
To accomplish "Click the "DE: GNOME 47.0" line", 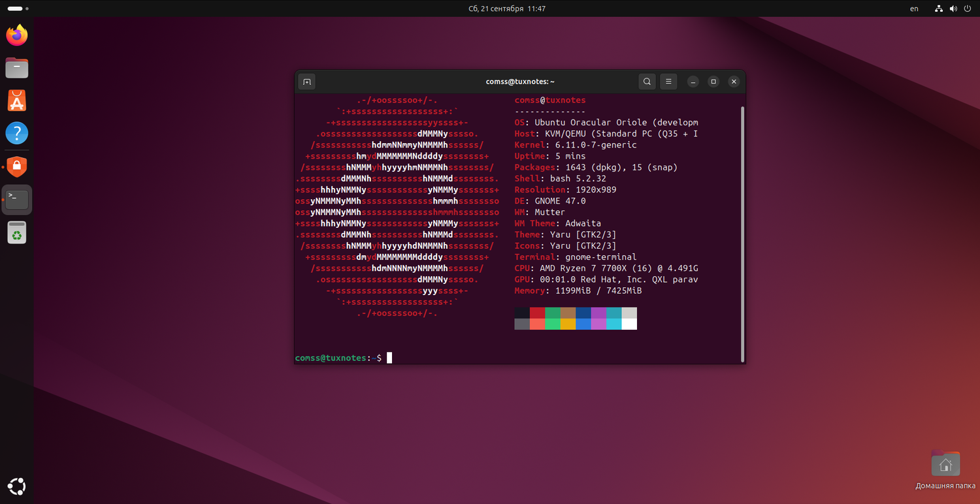I will point(550,201).
